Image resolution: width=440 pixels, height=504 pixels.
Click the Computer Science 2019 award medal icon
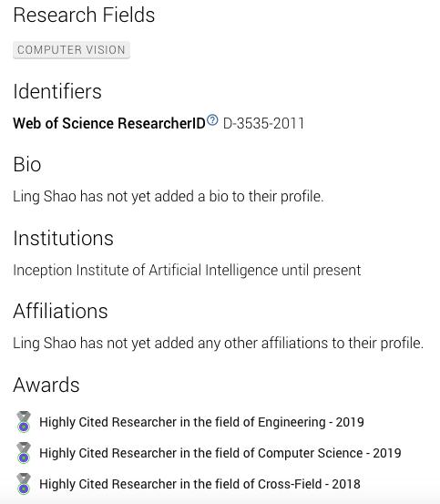pos(24,453)
